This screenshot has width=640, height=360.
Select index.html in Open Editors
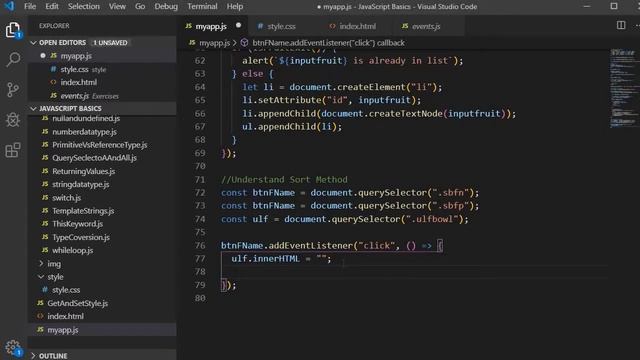coord(102,82)
